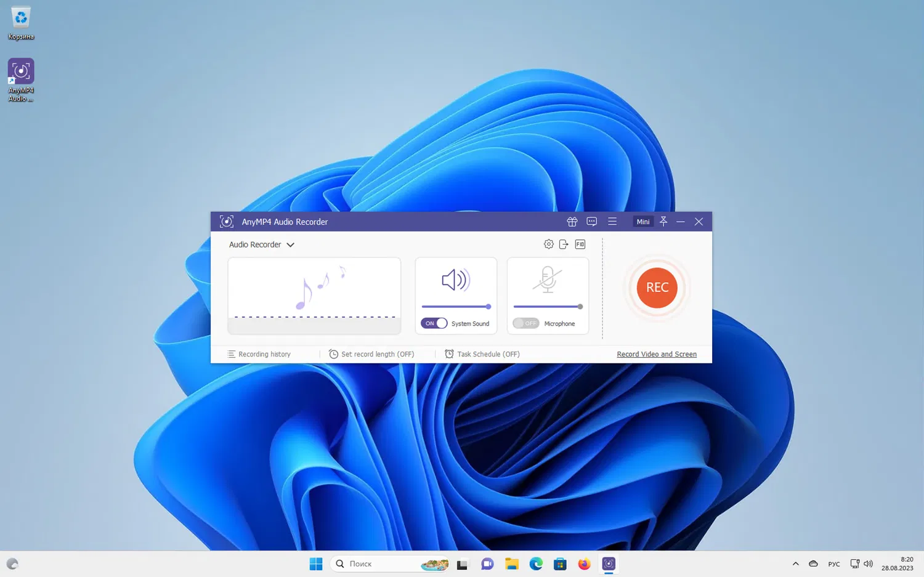Viewport: 924px width, 577px height.
Task: Click the System Sound speaker icon
Action: click(456, 280)
